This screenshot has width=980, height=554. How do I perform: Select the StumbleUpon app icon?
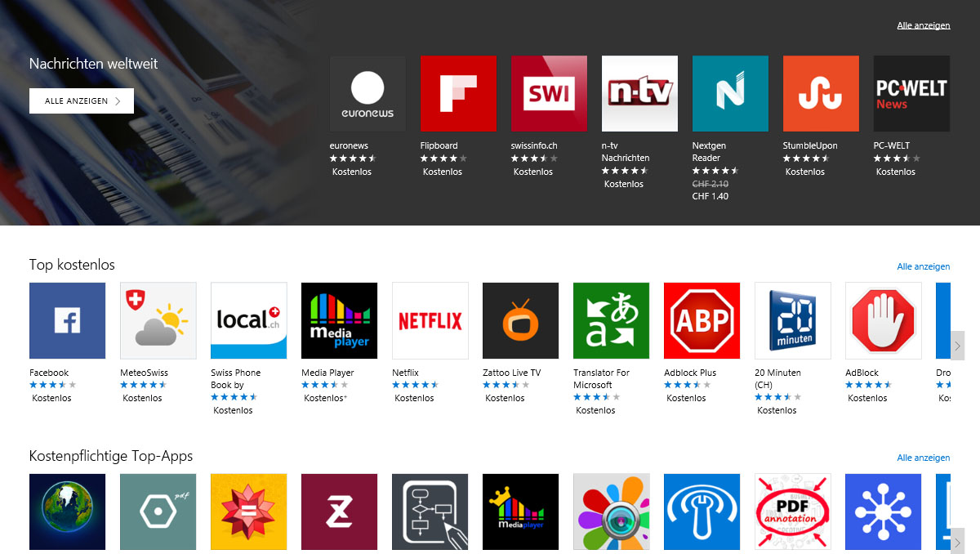[x=821, y=93]
